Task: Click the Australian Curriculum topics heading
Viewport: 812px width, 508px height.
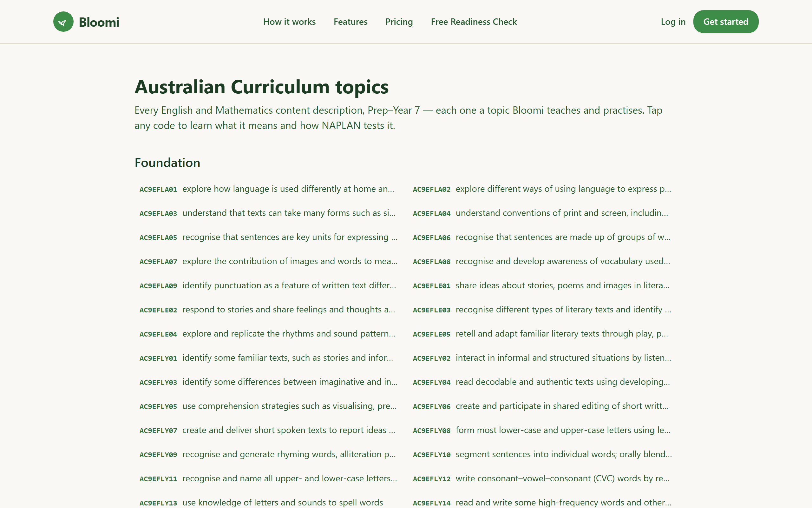Action: [262, 87]
